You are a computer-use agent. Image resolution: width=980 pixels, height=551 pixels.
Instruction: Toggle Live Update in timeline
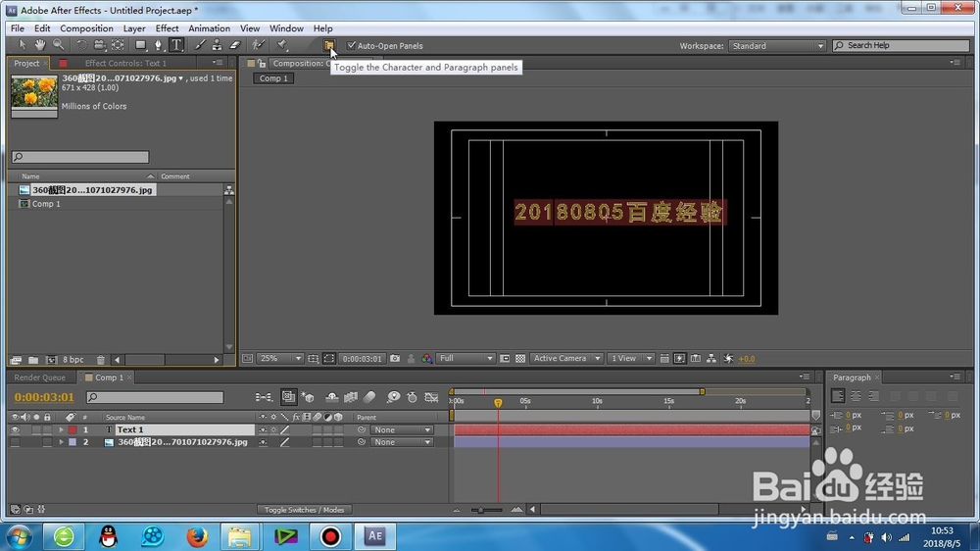[x=288, y=397]
